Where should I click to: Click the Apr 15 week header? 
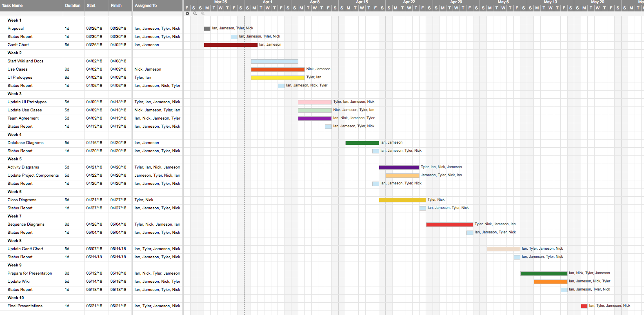[362, 2]
